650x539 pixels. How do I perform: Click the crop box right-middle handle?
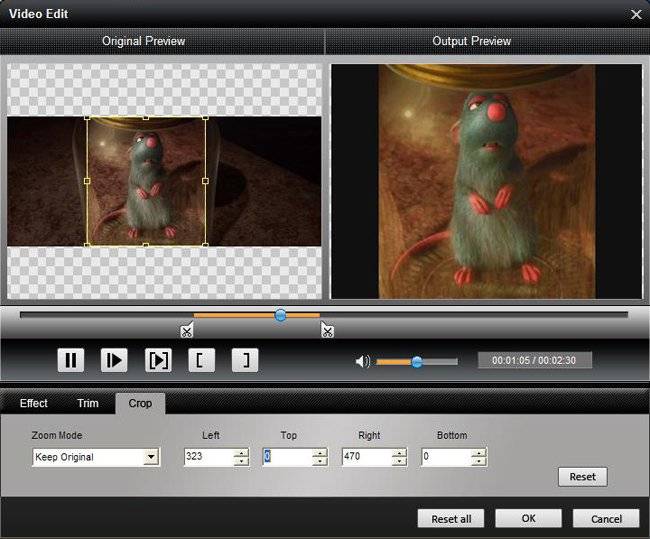click(x=206, y=181)
